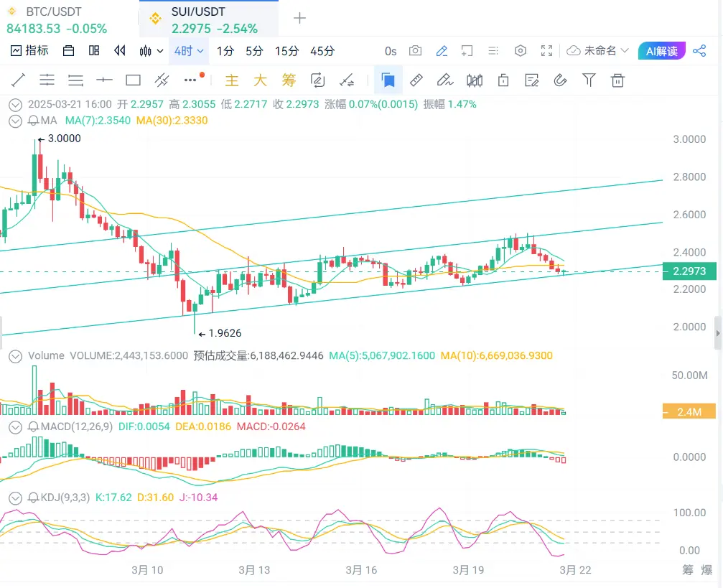Click the add window frame icon
This screenshot has width=723, height=588.
pos(467,51)
